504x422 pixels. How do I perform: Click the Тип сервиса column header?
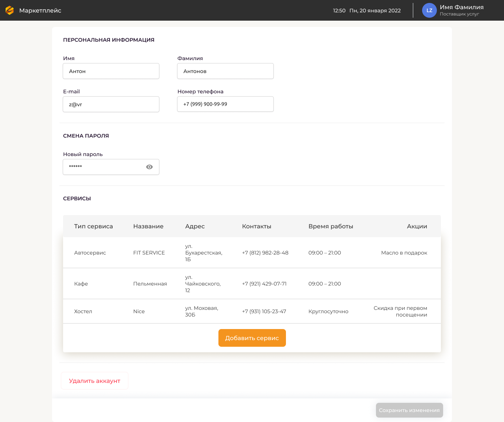[x=93, y=226]
